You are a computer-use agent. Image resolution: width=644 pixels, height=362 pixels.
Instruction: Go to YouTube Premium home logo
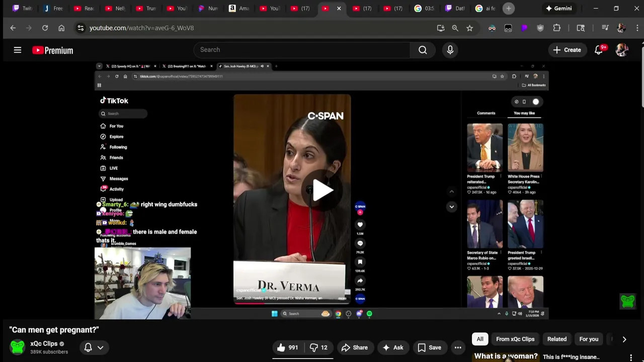point(53,50)
